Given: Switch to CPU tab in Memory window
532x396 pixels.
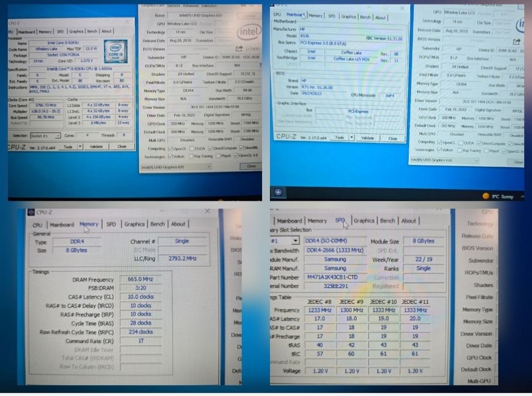Looking at the screenshot, I should (37, 225).
